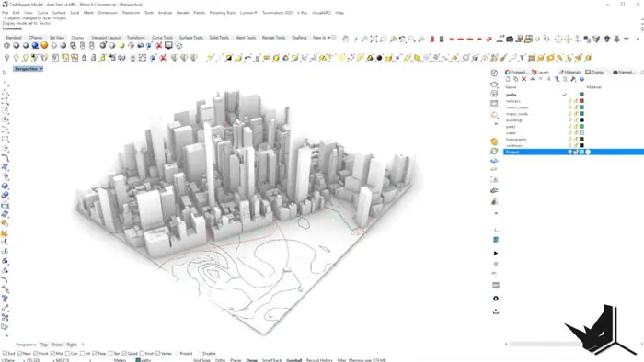Toggle Grid Snap in status bar

[x=201, y=360]
